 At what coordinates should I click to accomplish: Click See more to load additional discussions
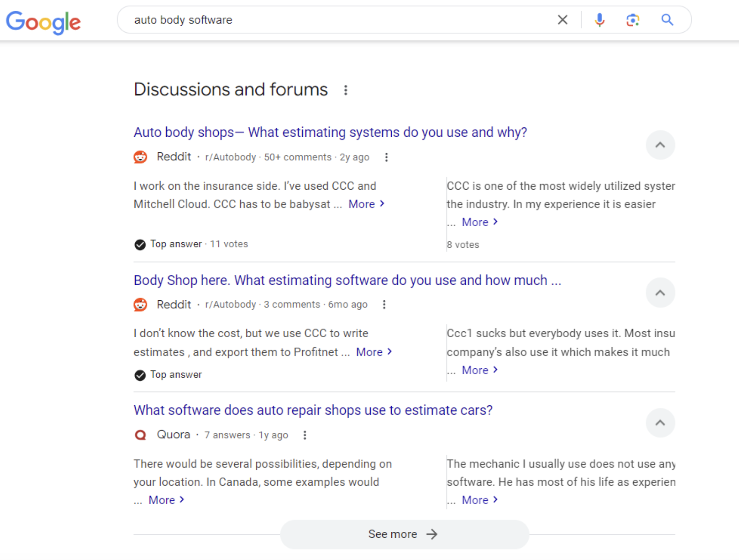click(404, 534)
